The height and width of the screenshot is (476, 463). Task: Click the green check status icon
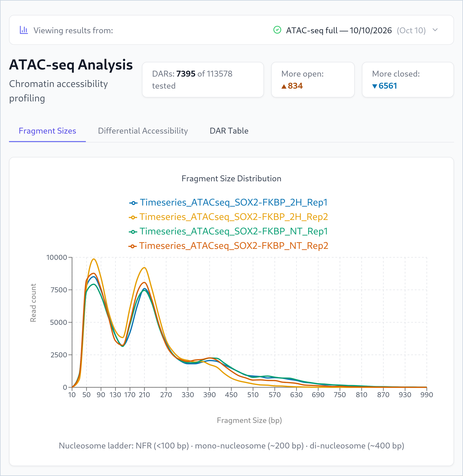277,30
